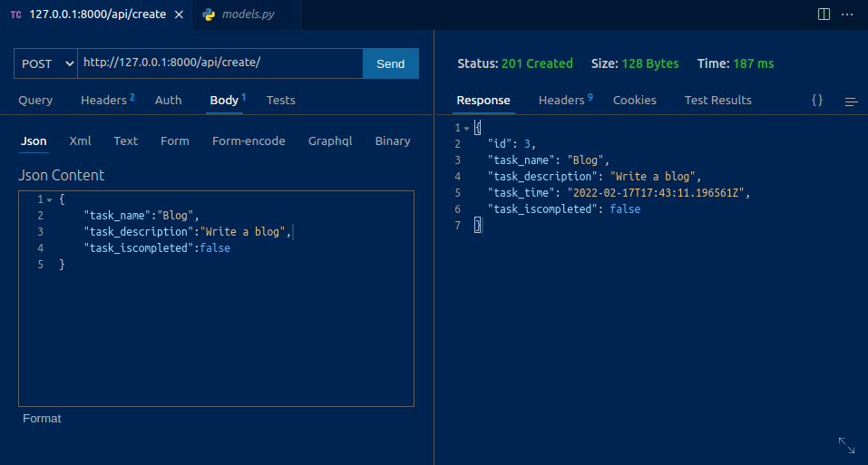The image size is (868, 465).
Task: Click the split editor icon
Action: point(824,15)
